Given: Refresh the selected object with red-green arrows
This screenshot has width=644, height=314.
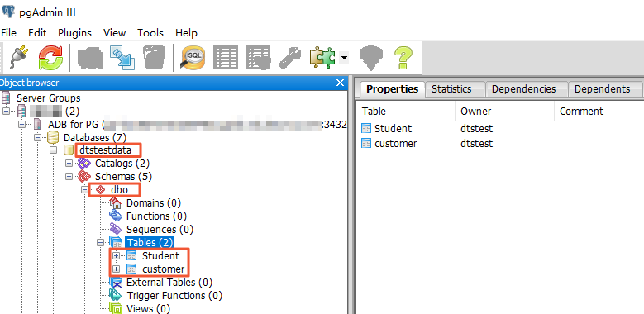Looking at the screenshot, I should pyautogui.click(x=51, y=58).
